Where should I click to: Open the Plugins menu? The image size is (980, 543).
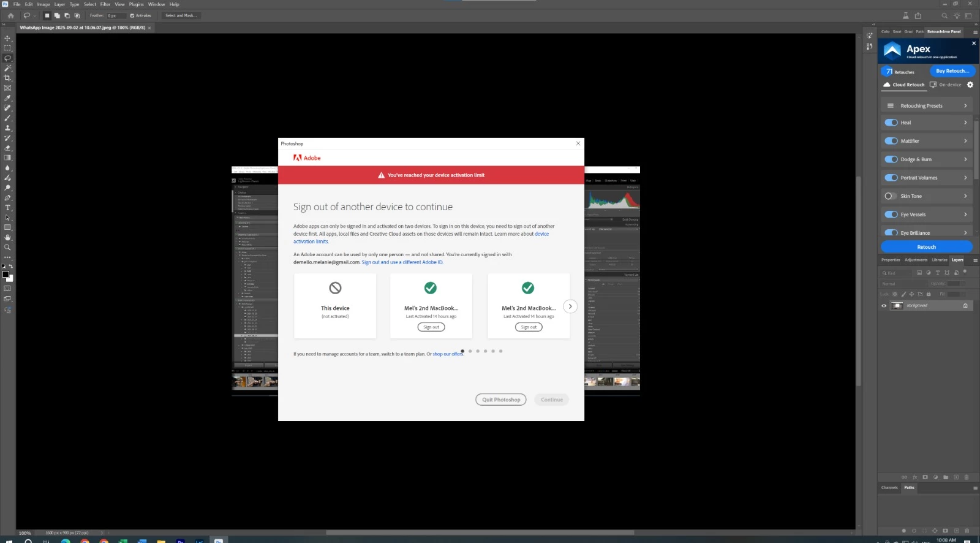pos(136,4)
